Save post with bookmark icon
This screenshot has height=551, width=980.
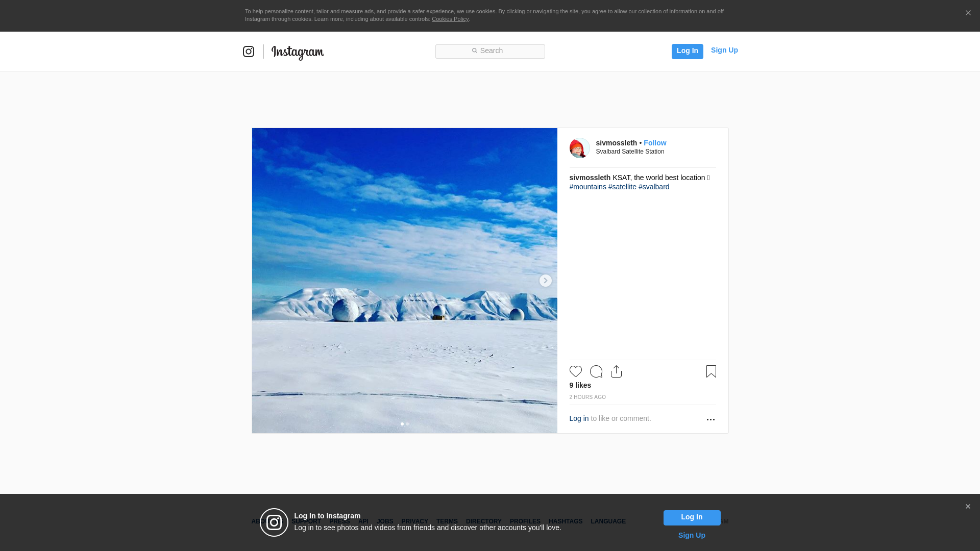click(x=711, y=371)
